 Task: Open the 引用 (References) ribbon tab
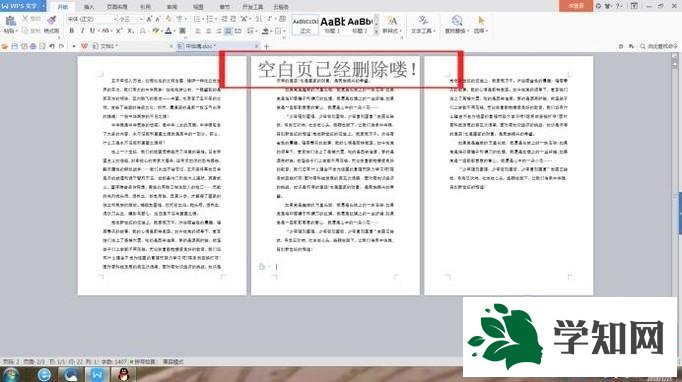pos(146,7)
